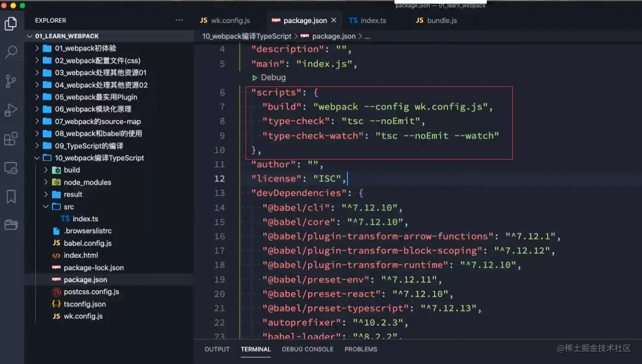Open the Run and Debug view
Screen dimensions: 642x364
[x=11, y=110]
